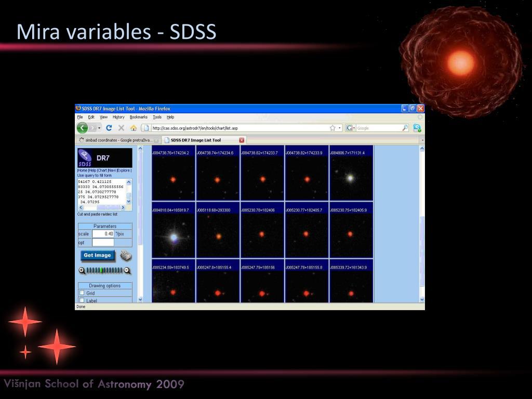This screenshot has width=532, height=399.
Task: Open the Bookmarks menu
Action: coord(138,117)
